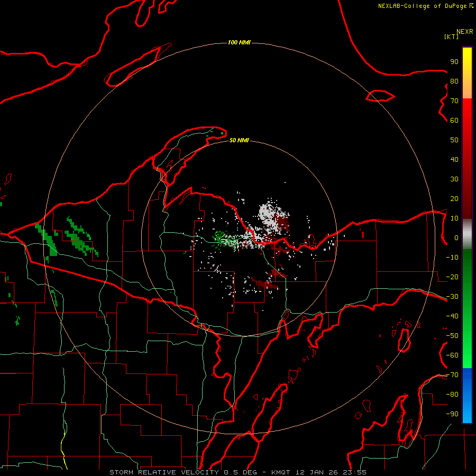Click the 23:55 timestamp in the caption
476x476 pixels.
point(354,472)
